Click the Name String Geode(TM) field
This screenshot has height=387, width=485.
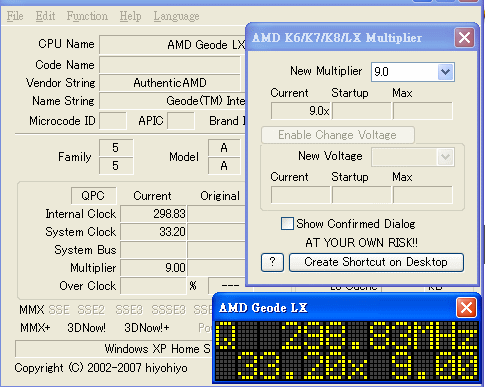(x=173, y=101)
